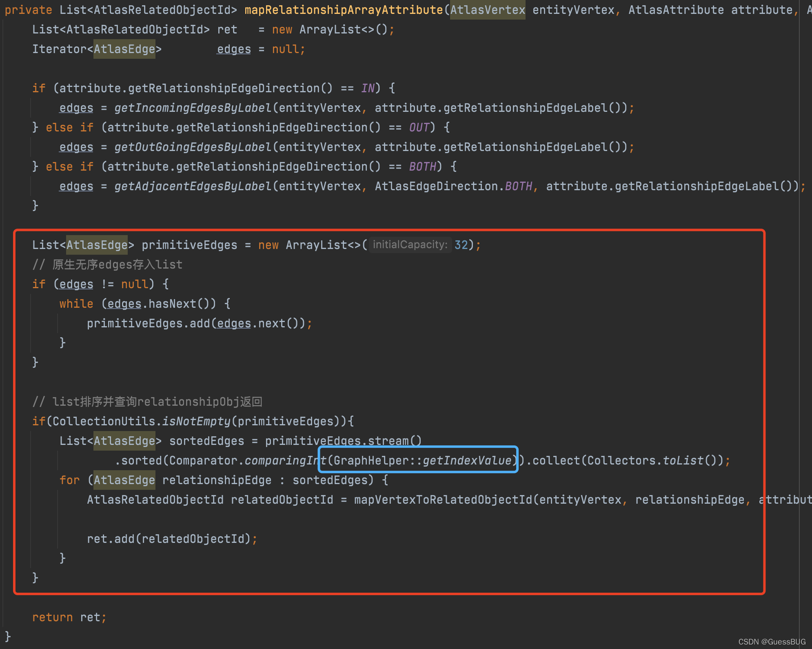The image size is (812, 649).
Task: Click 'new ArrayList<>()' on ret line
Action: click(330, 29)
